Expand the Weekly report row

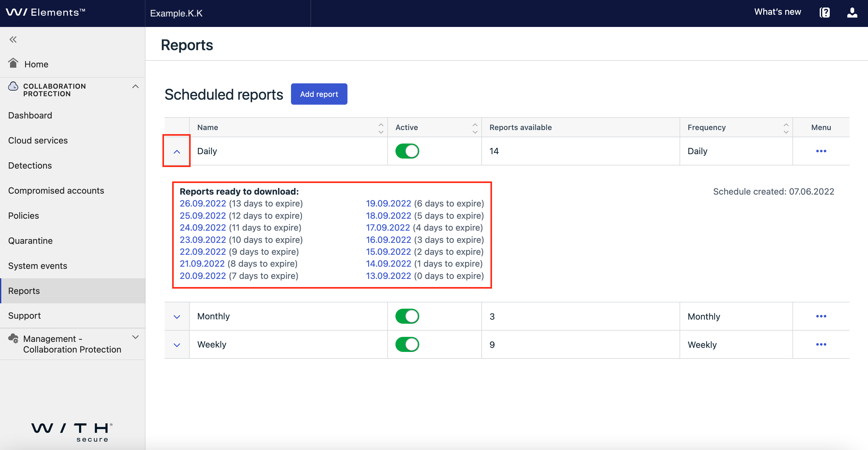[177, 345]
